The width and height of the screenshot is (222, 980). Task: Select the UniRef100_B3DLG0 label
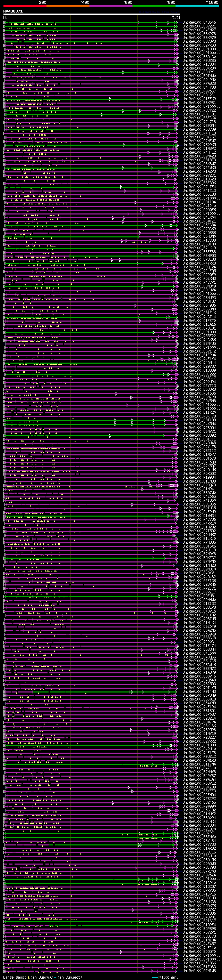[x=199, y=57]
